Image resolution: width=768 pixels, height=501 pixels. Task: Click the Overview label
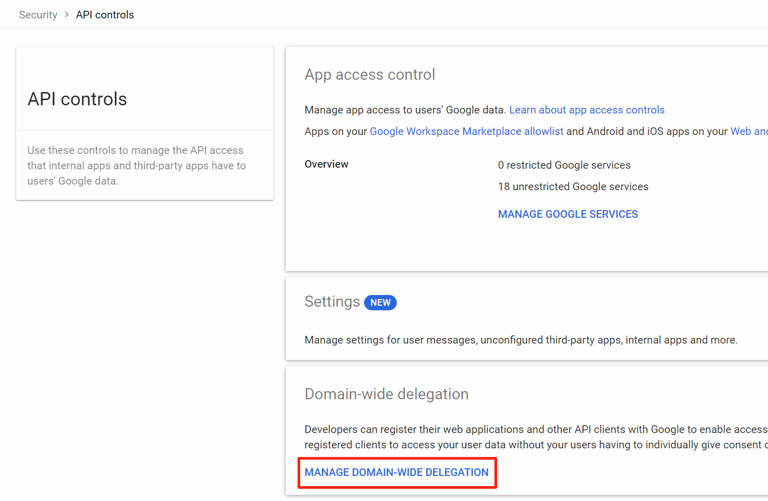[326, 164]
